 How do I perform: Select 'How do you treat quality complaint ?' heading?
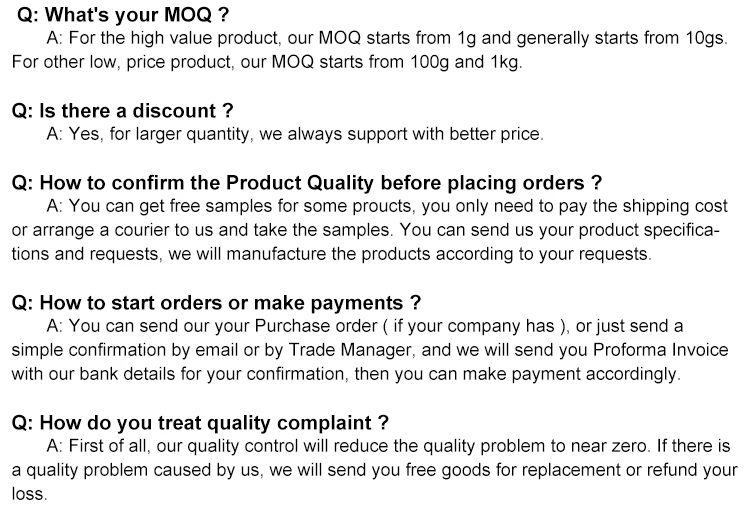click(200, 423)
